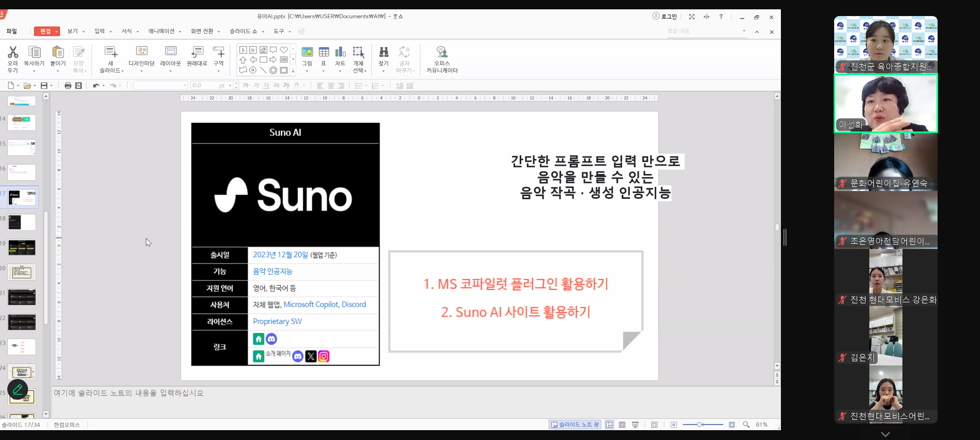Click the 로그인 login button

click(x=665, y=17)
